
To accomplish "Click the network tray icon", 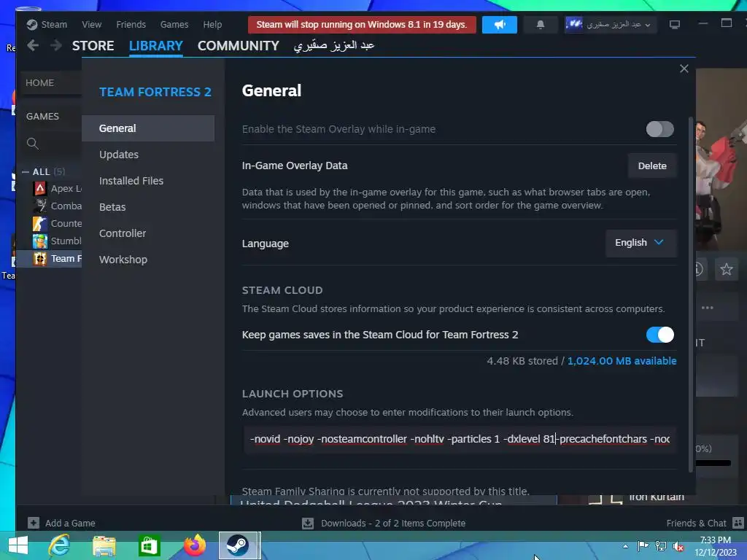I will (661, 546).
